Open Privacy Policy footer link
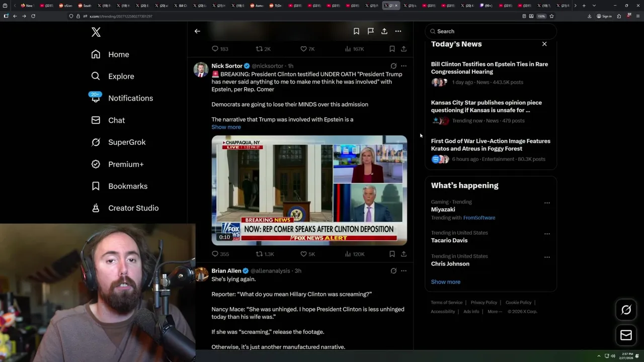The image size is (644, 362). 484,303
